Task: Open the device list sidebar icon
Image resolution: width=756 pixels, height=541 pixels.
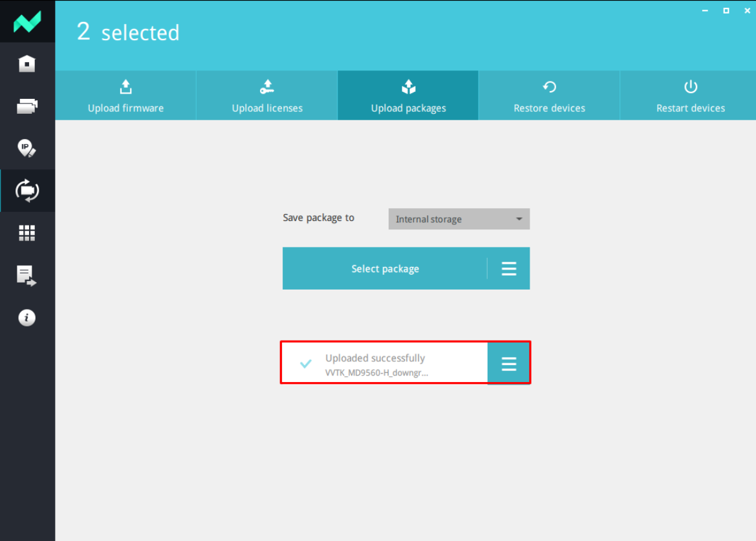Action: 27,106
